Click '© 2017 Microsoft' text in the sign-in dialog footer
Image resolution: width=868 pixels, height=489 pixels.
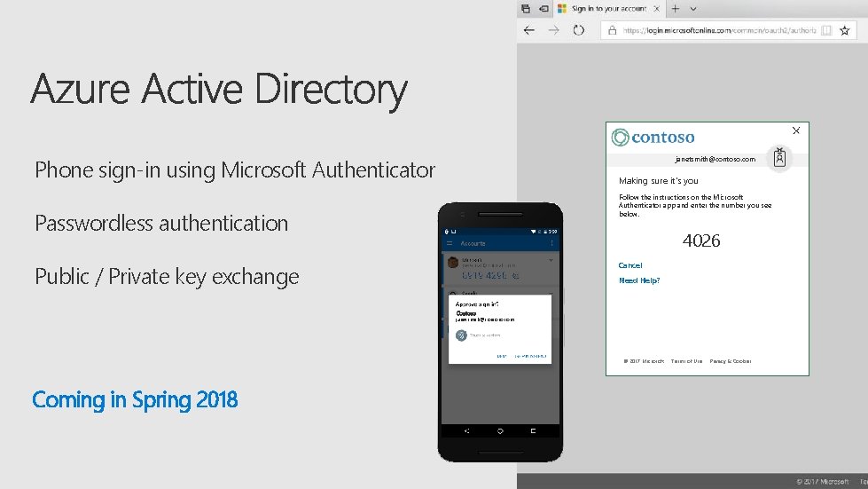pos(644,361)
